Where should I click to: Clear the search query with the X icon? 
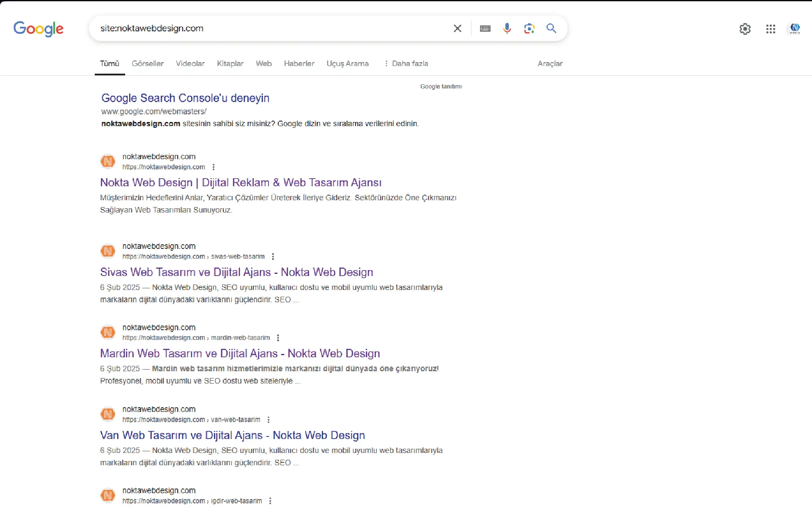pos(458,28)
